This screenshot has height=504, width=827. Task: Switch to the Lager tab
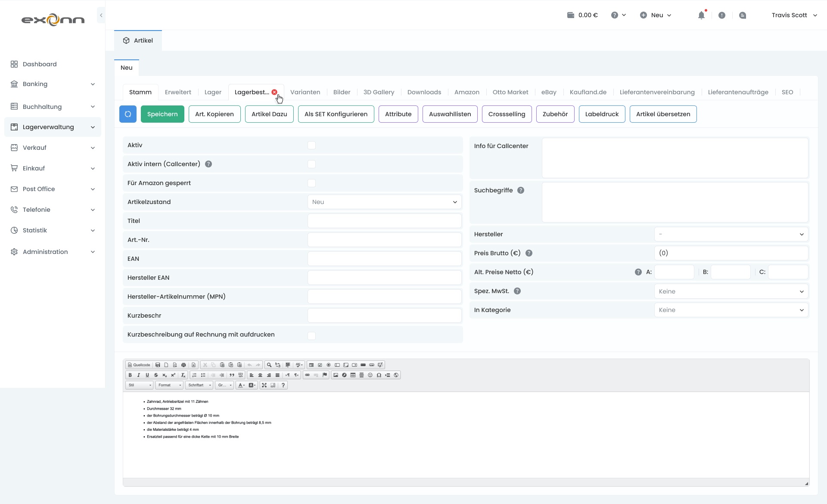click(x=213, y=92)
